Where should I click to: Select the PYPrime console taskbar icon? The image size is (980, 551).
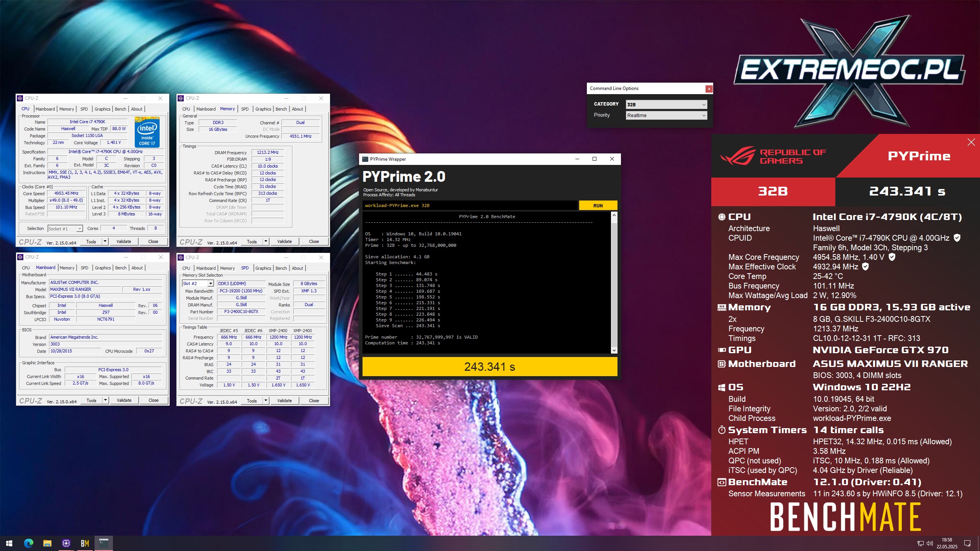click(103, 543)
